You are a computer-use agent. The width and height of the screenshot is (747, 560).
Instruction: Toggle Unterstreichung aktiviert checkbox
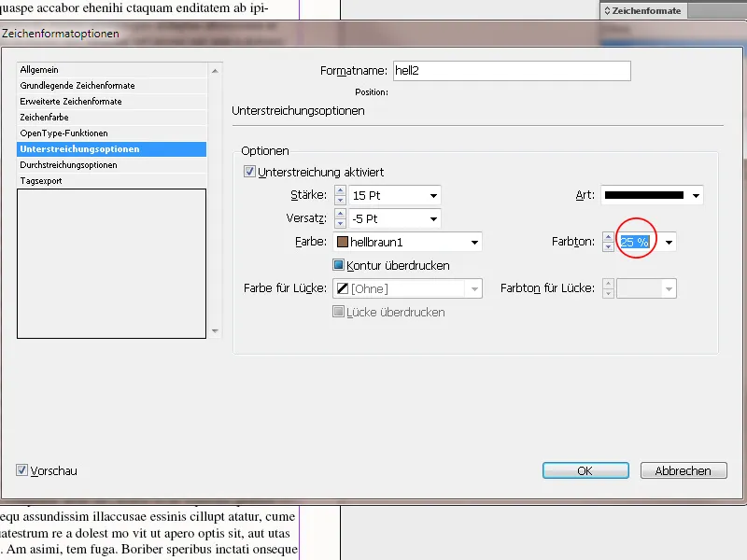[x=249, y=172]
